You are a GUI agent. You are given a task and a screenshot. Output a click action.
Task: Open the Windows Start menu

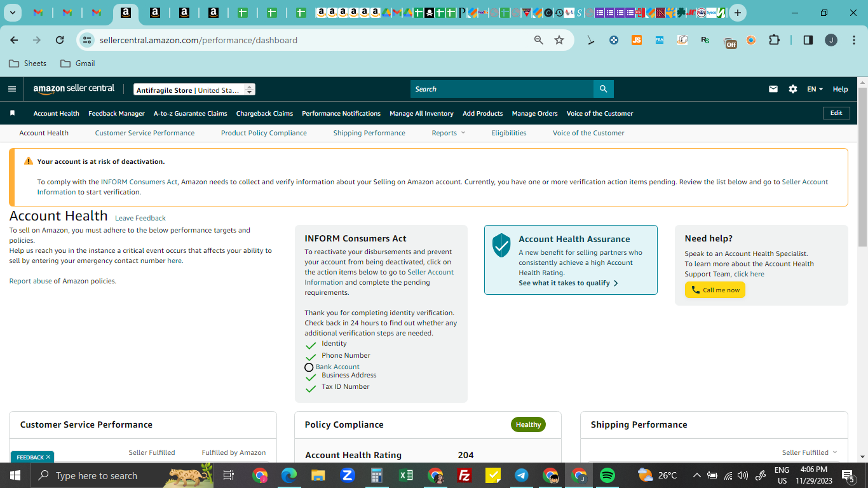pos(15,475)
